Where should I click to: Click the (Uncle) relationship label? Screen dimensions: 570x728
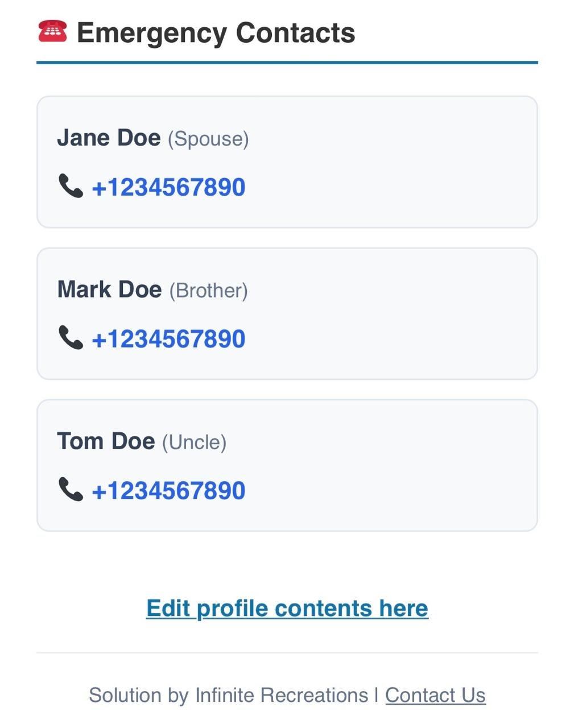(194, 442)
